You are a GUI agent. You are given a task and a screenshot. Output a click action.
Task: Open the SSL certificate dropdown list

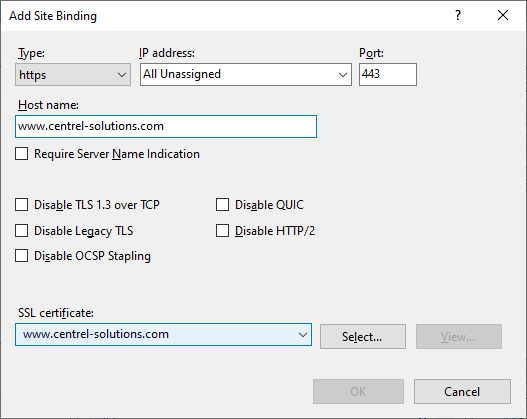163,335
